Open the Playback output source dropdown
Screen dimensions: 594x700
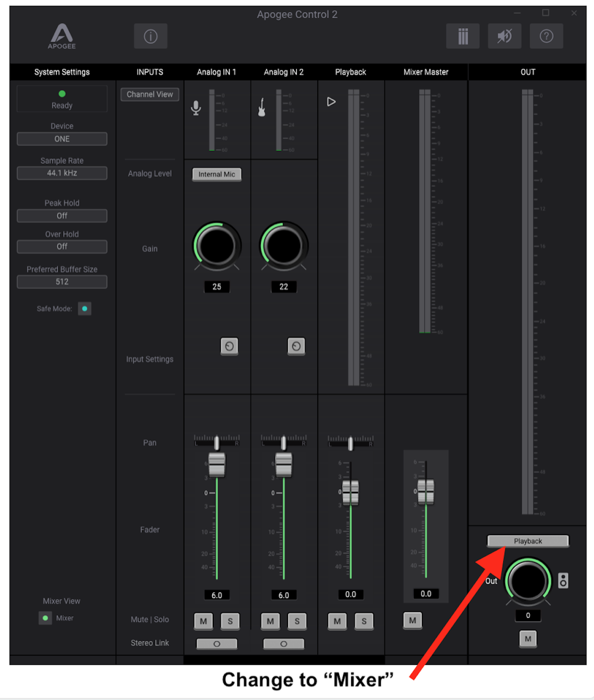coord(528,541)
